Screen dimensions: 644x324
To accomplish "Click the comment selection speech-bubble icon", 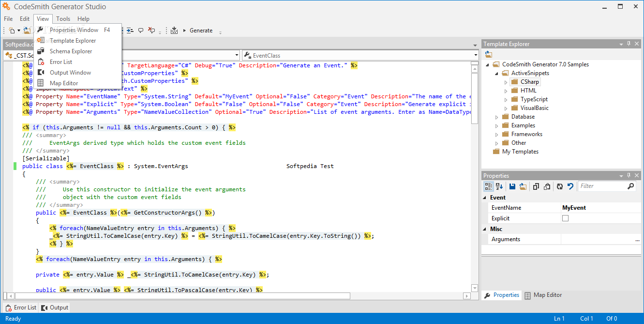I will click(141, 31).
